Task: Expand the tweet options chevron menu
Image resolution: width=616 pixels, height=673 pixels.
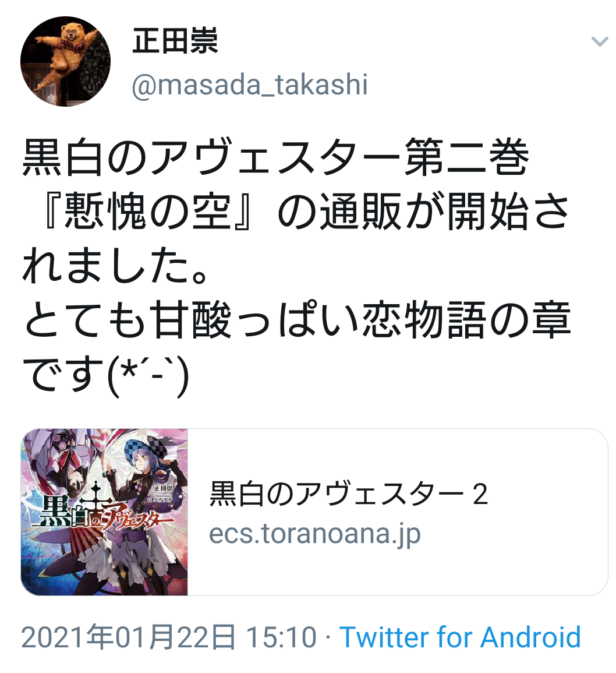Action: (x=599, y=41)
